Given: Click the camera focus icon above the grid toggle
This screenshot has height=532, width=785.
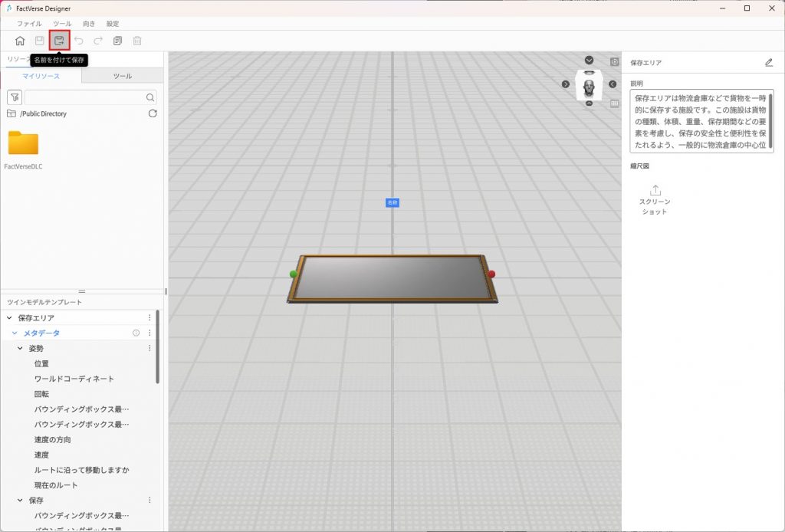Looking at the screenshot, I should (x=615, y=61).
